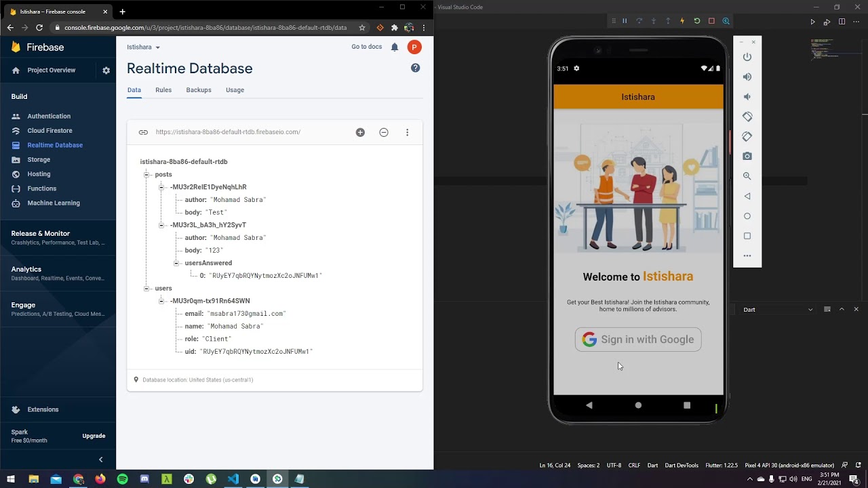Open Project Overview in Firebase

coord(51,70)
